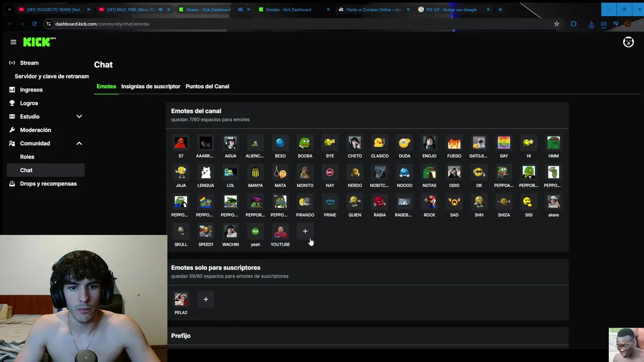This screenshot has width=644, height=362.
Task: Add a new channel emote
Action: [305, 231]
